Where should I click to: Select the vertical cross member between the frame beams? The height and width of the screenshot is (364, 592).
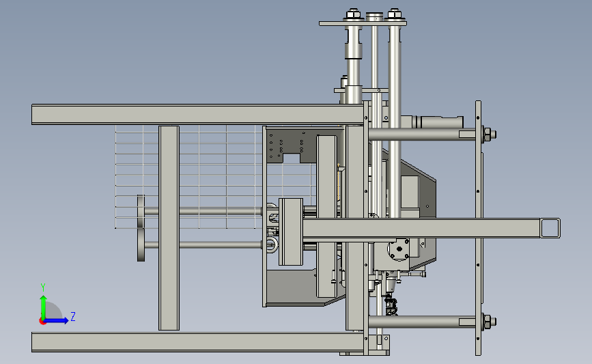click(x=169, y=228)
